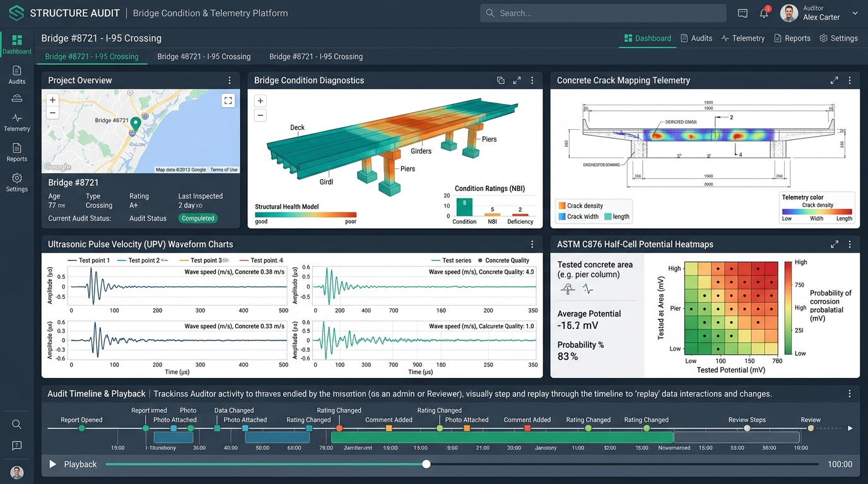Click in the top Search field
Image resolution: width=868 pixels, height=484 pixels.
(x=602, y=13)
